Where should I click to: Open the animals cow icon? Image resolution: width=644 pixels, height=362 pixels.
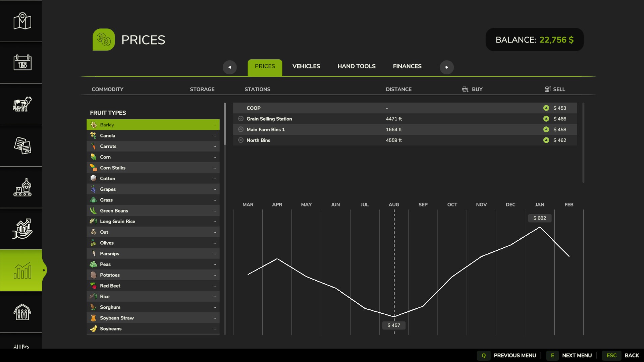[22, 104]
